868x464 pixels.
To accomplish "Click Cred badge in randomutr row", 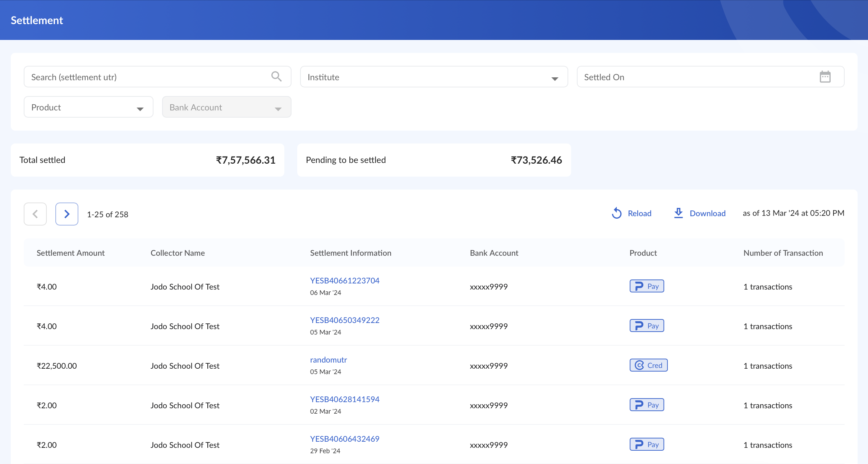I will pos(648,365).
